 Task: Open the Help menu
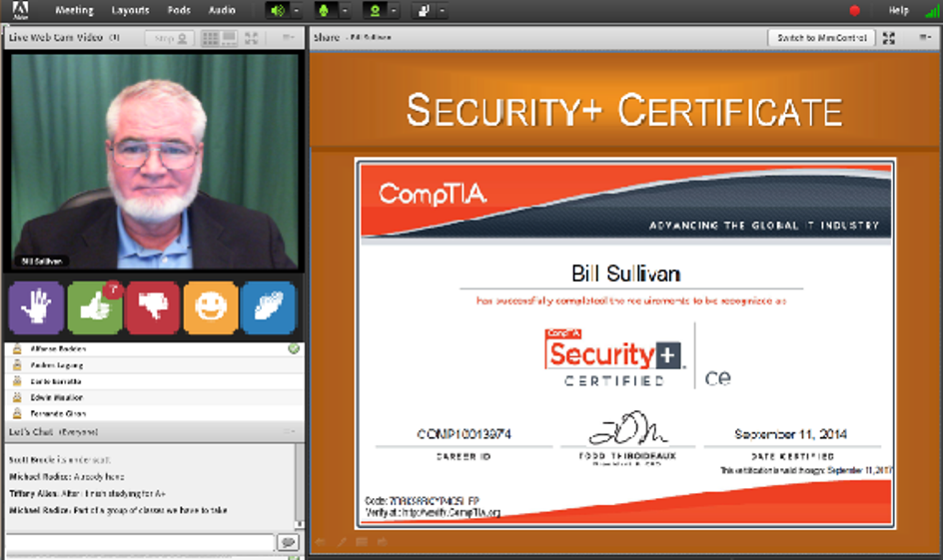pos(898,10)
